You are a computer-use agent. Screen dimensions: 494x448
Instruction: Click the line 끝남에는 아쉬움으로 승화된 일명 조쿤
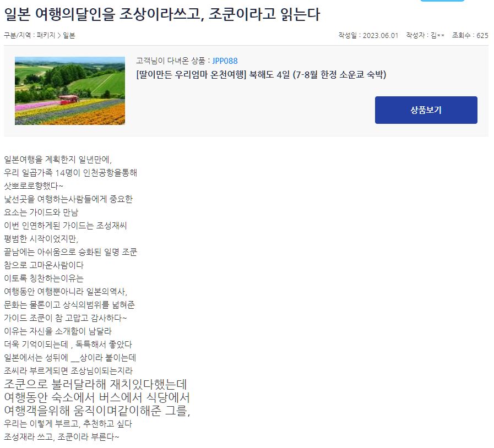(70, 252)
